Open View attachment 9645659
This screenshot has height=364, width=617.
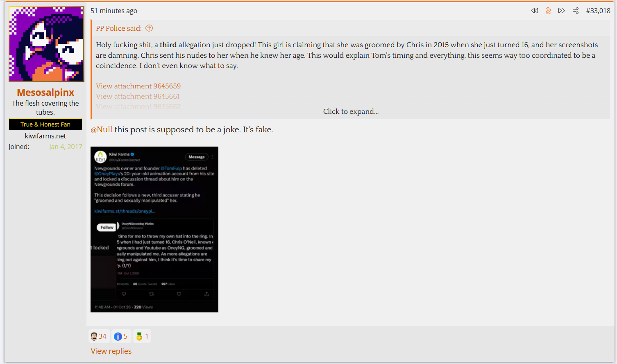tap(138, 86)
